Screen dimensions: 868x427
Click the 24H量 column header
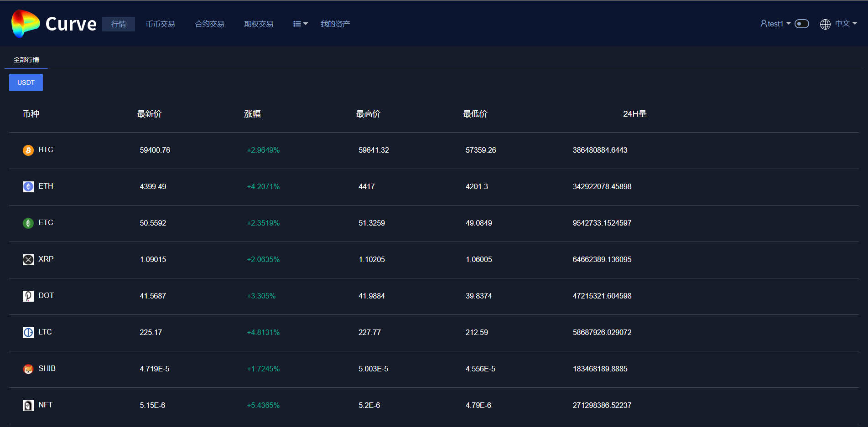[635, 114]
